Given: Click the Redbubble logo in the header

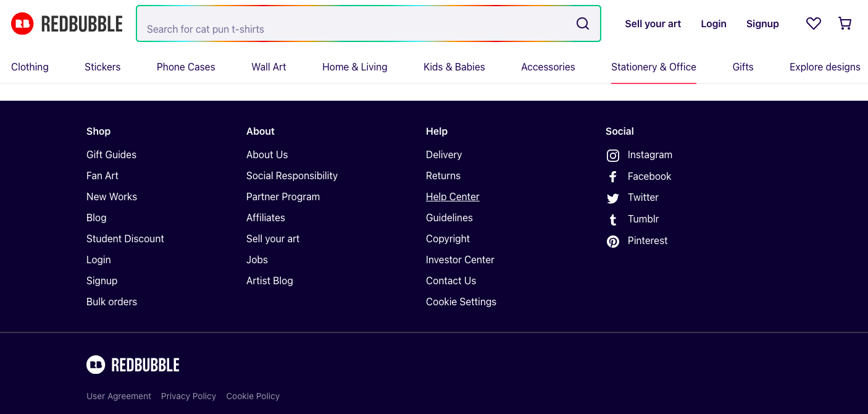Looking at the screenshot, I should click(x=67, y=23).
